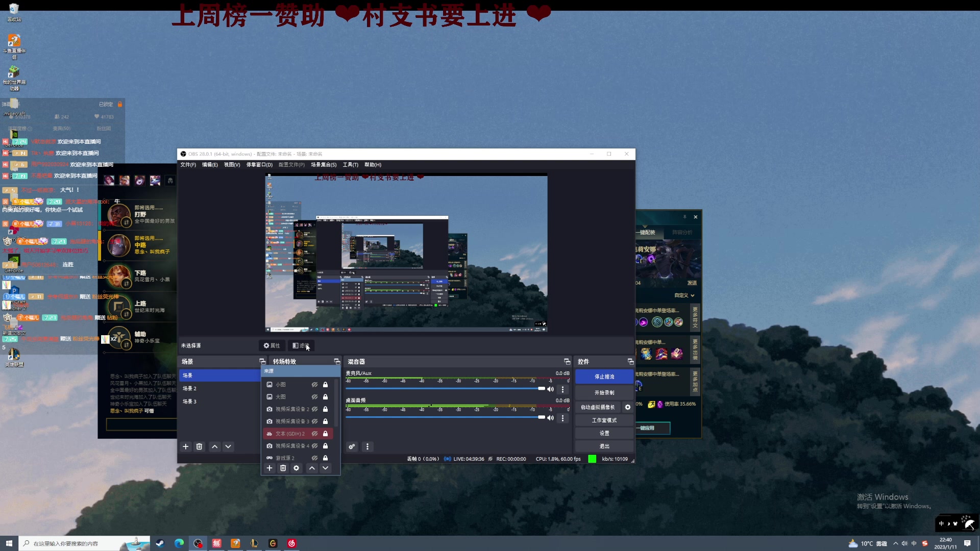Delete selected scene with trash icon
Image resolution: width=980 pixels, height=551 pixels.
200,446
